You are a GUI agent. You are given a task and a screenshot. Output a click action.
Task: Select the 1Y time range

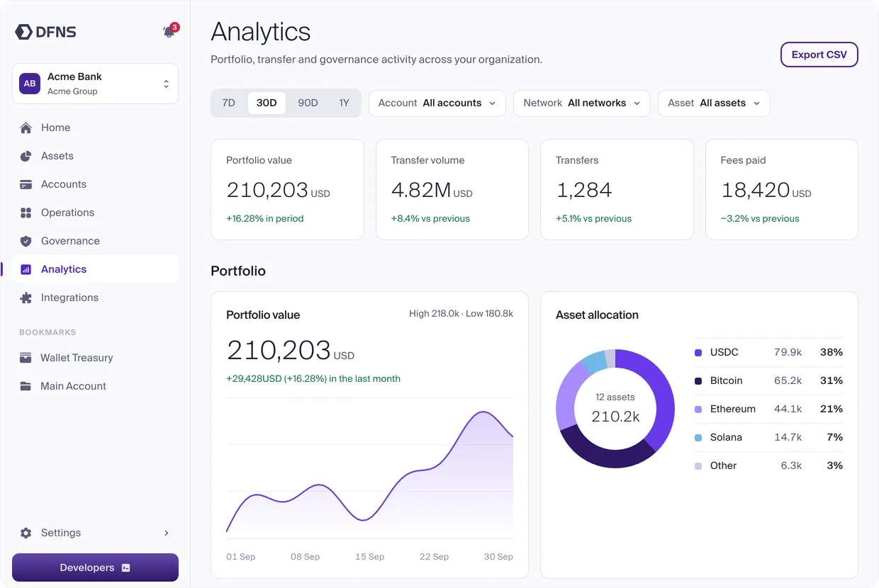pyautogui.click(x=344, y=103)
